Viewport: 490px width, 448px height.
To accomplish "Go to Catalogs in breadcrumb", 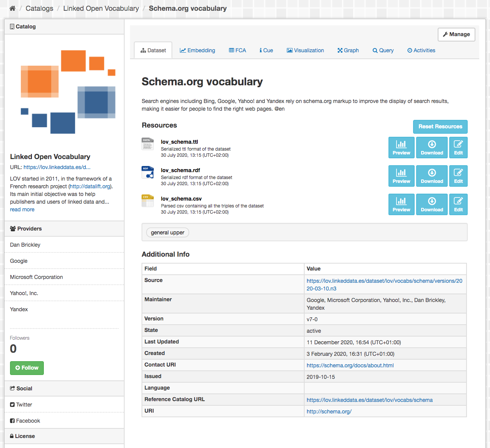I will (39, 8).
